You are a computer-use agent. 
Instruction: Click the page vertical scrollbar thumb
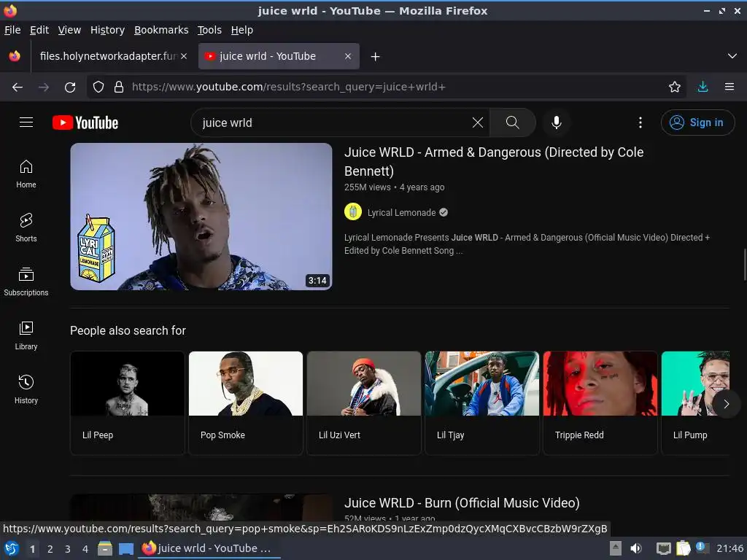click(745, 264)
